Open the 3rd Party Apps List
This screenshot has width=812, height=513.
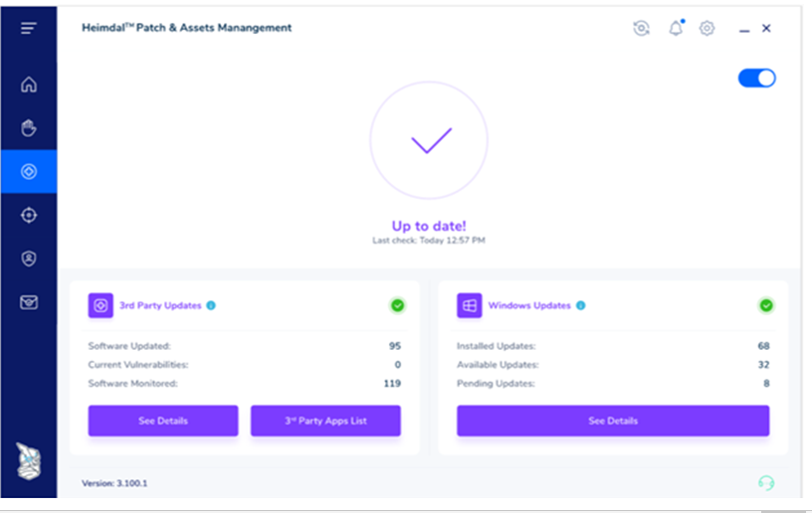coord(325,421)
